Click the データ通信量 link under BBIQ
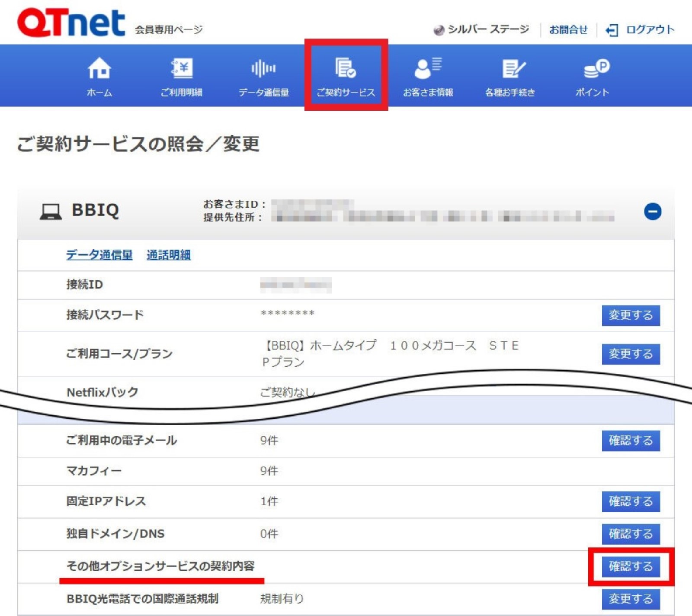 coord(99,255)
